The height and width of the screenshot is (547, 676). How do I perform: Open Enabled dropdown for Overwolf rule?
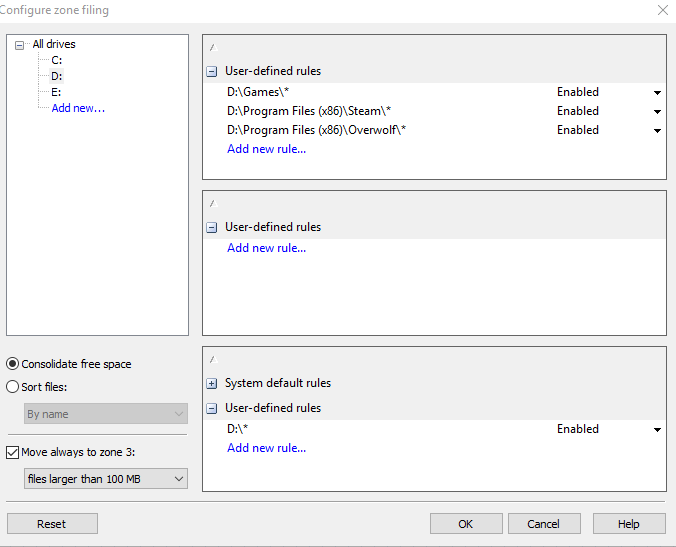(x=658, y=131)
